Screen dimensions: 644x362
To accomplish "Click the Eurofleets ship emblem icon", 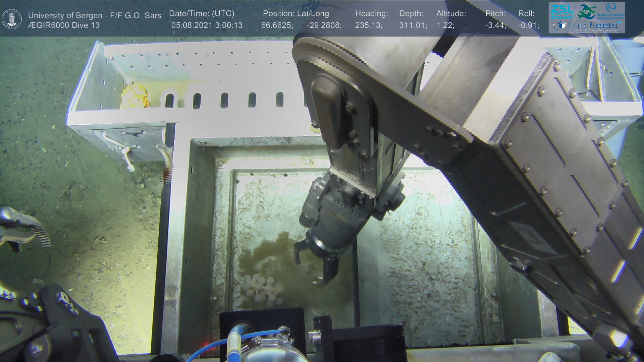I will [x=561, y=25].
